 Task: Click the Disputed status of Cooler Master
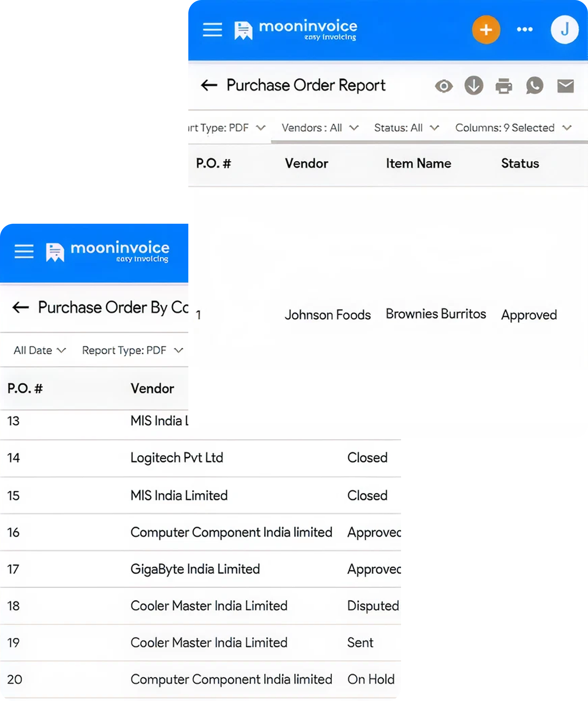[x=373, y=606]
